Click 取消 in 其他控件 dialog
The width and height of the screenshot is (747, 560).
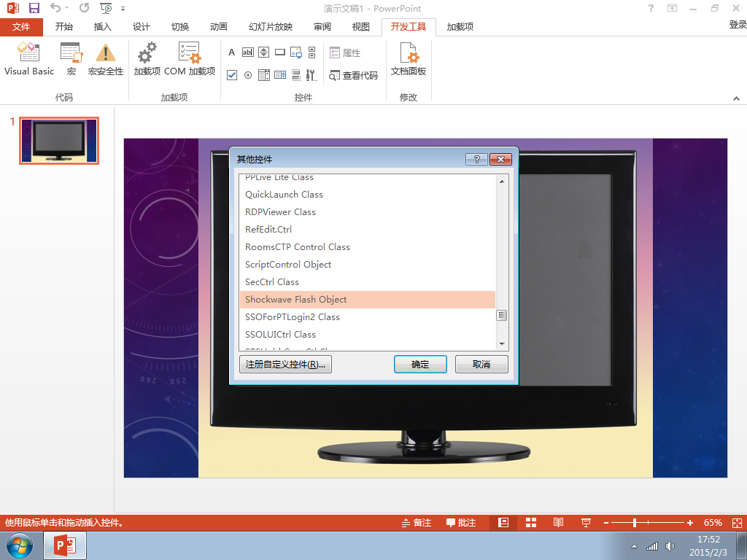481,365
